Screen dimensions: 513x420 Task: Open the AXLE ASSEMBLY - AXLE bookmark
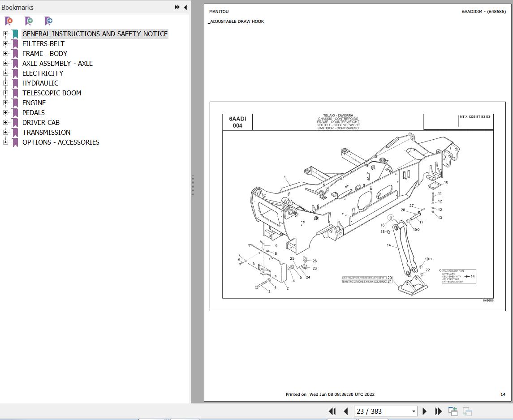pos(58,64)
